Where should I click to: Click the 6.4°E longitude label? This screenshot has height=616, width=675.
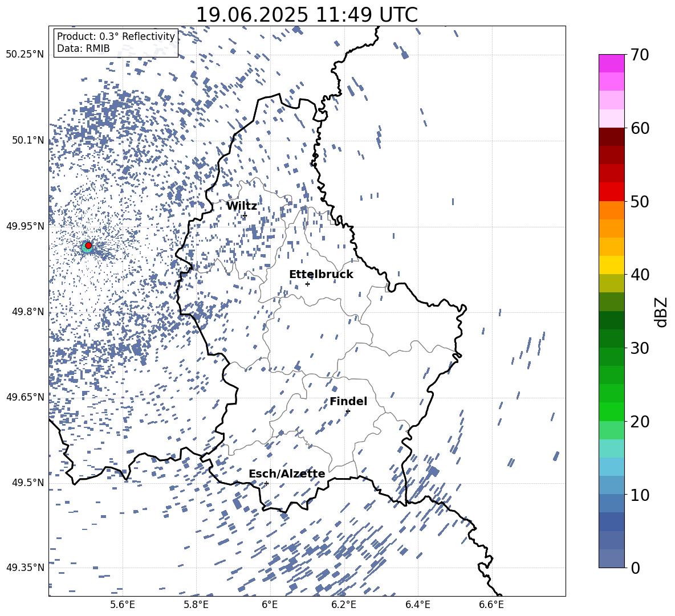click(x=417, y=605)
